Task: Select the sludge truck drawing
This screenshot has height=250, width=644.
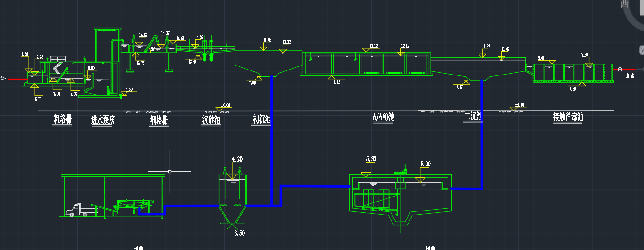Action: click(x=82, y=210)
